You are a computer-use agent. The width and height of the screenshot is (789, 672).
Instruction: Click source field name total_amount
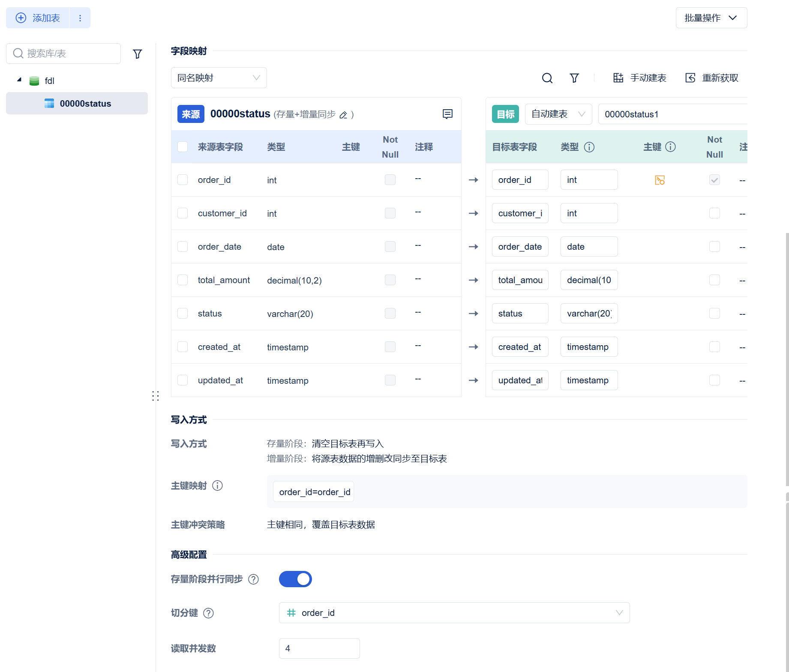[224, 280]
